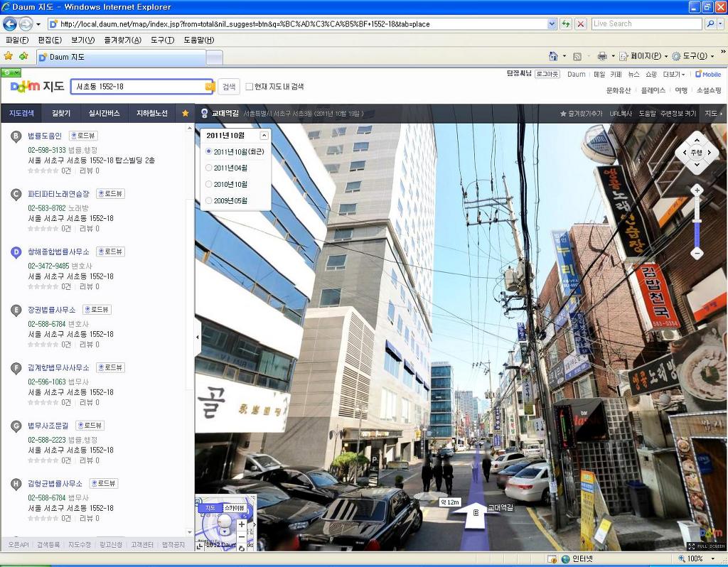Click the roadview zoom-out minus icon

[697, 254]
